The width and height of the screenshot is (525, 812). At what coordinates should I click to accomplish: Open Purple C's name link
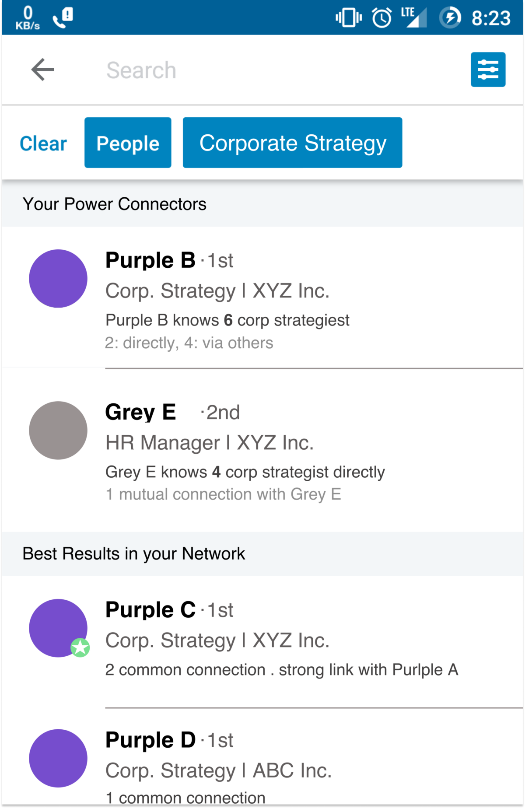coord(150,610)
